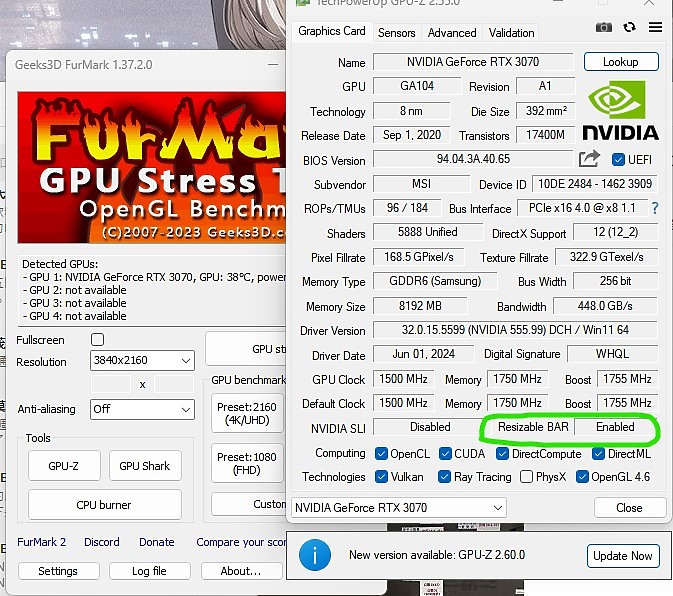
Task: Toggle the DirectML checkbox
Action: pos(598,454)
